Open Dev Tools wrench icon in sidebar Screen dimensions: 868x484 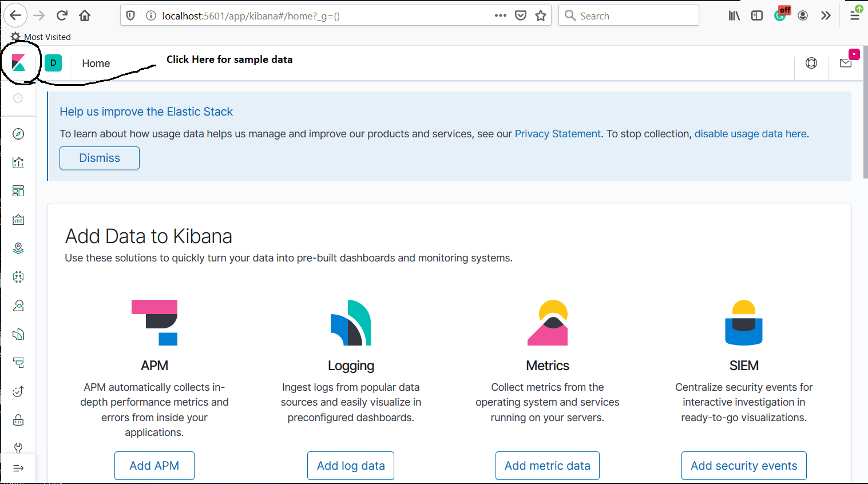click(18, 447)
